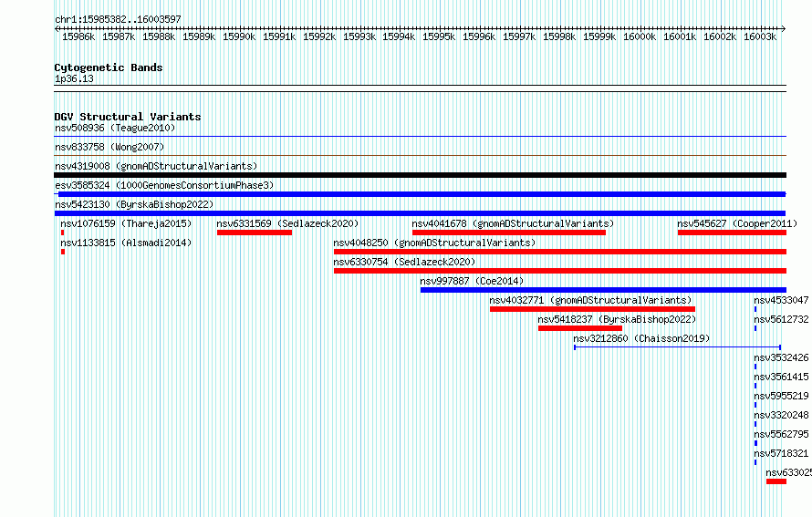Click the nsv3532426 variant label
Viewport: 812px width, 517px height.
pos(781,357)
